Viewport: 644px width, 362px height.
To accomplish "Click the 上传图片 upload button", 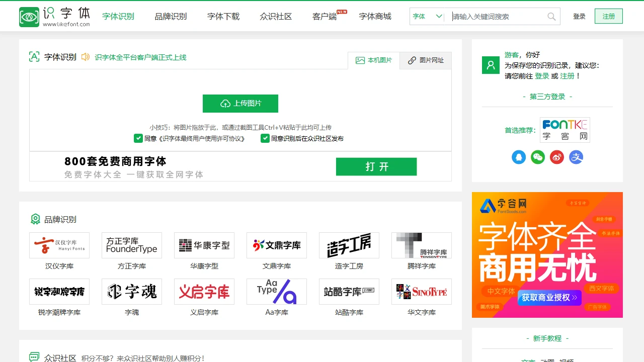I will [x=240, y=104].
